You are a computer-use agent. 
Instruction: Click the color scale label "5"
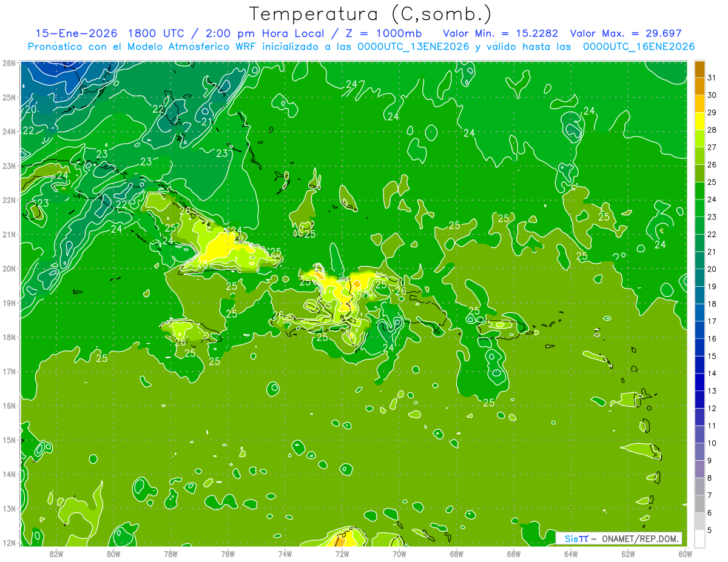tap(709, 530)
